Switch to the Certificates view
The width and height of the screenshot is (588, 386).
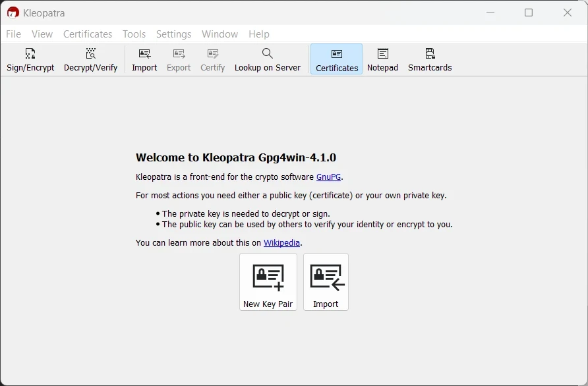[336, 59]
